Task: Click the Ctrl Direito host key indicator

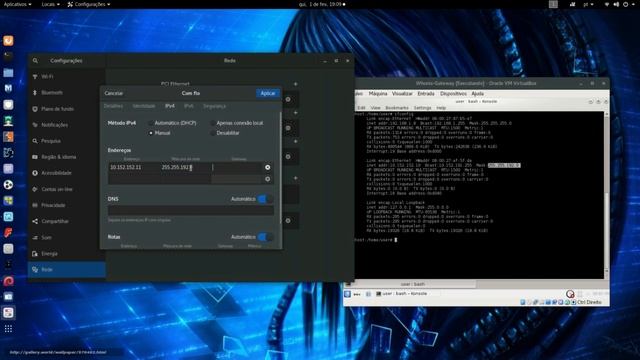Action: [x=589, y=302]
